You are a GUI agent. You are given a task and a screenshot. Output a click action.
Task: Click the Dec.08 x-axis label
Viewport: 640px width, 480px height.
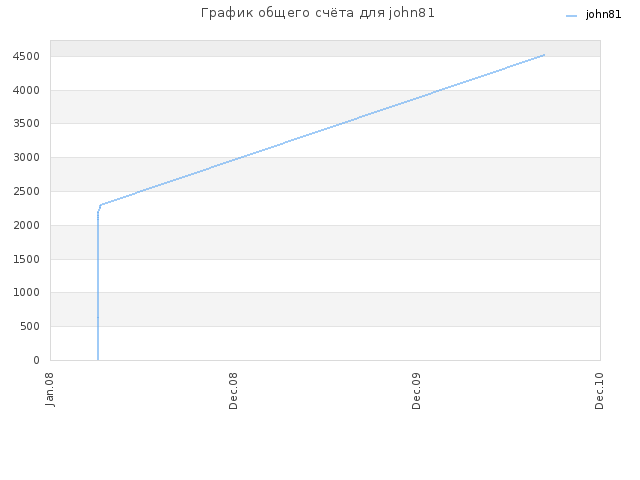[233, 391]
